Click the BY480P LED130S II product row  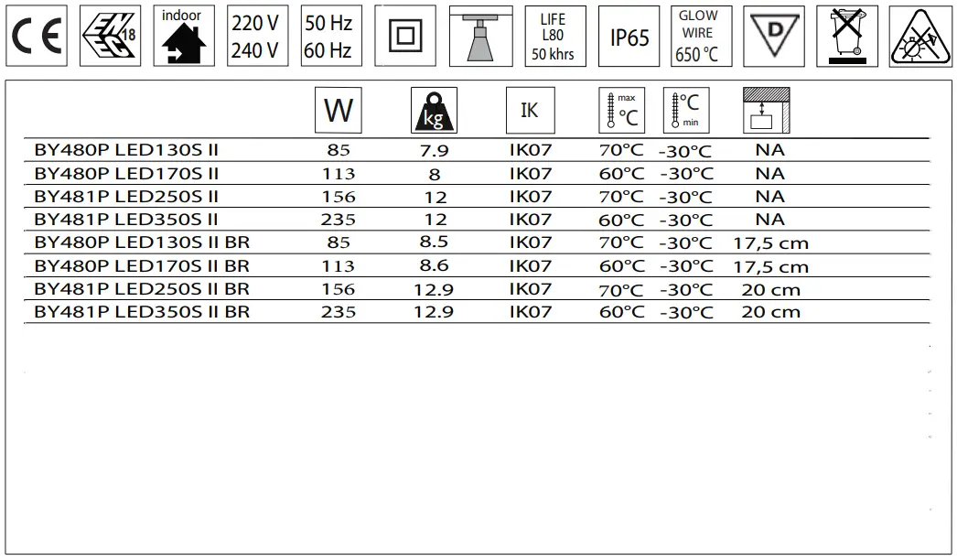[x=128, y=149]
